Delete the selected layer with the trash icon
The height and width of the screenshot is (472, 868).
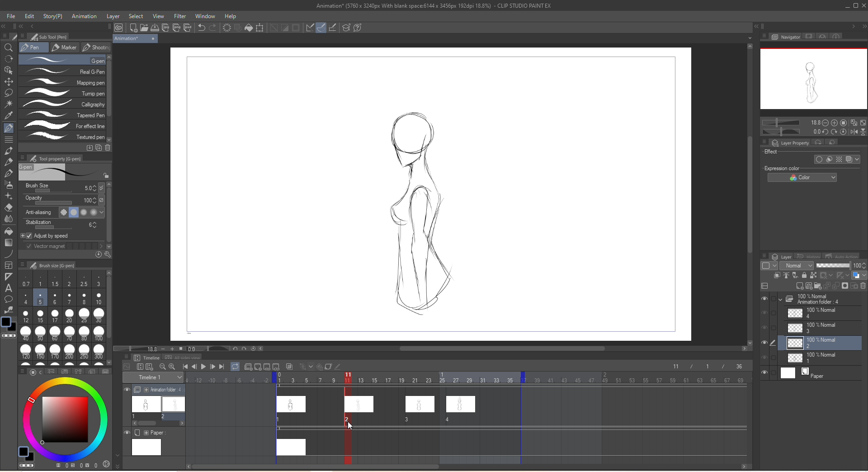tap(864, 286)
